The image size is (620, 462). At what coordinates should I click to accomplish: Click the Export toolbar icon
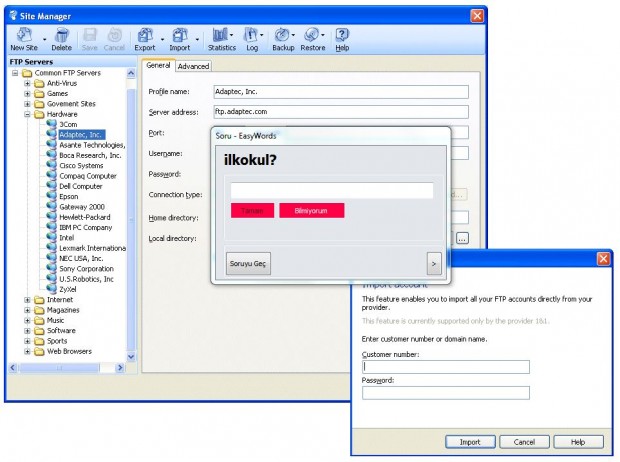point(145,35)
